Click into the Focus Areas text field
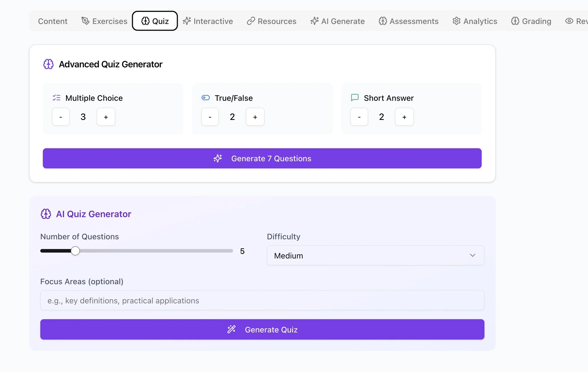The image size is (588, 372). (x=262, y=300)
